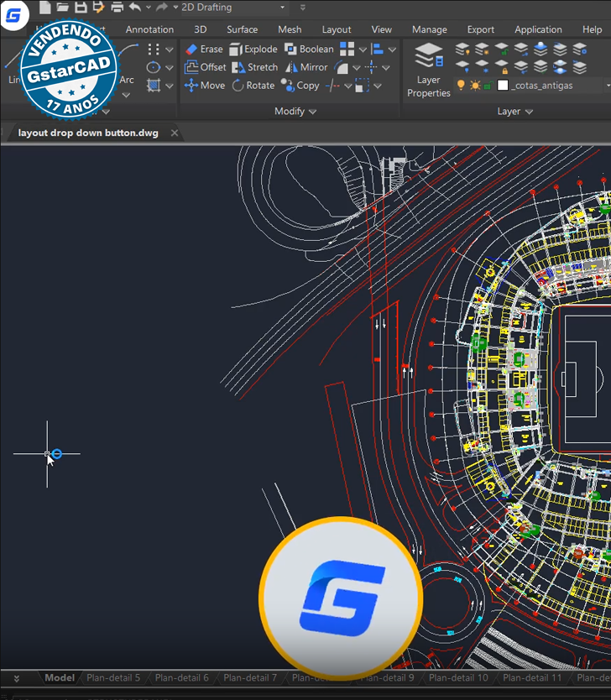Toggle _cotas_antigas layer freeze sun
Viewport: 611px width, 700px height.
pyautogui.click(x=475, y=85)
